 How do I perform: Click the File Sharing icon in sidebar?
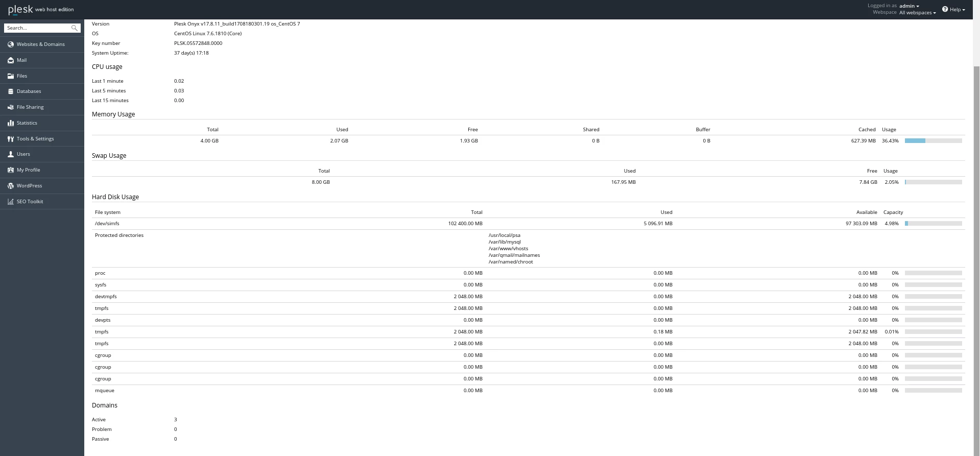[11, 107]
